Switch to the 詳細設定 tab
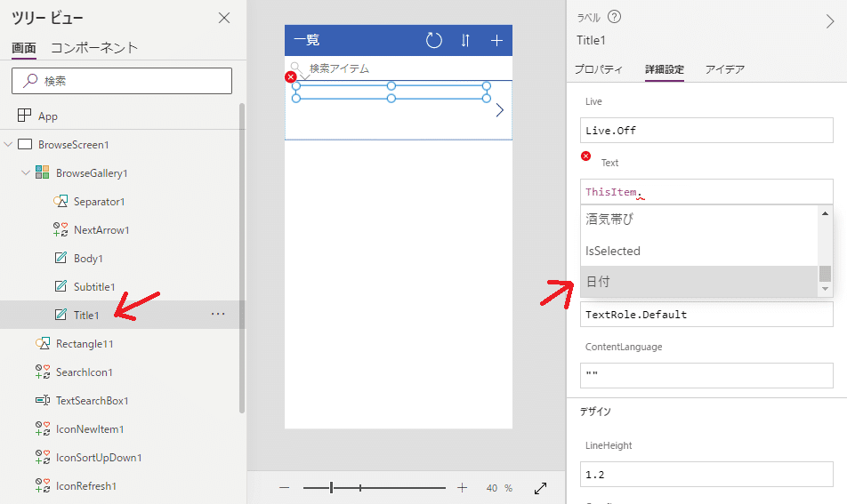 [x=665, y=69]
